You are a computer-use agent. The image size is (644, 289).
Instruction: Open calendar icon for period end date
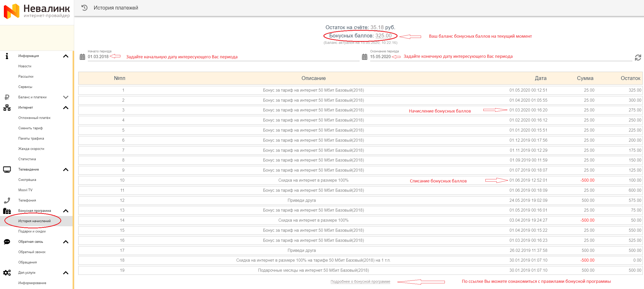coord(364,57)
